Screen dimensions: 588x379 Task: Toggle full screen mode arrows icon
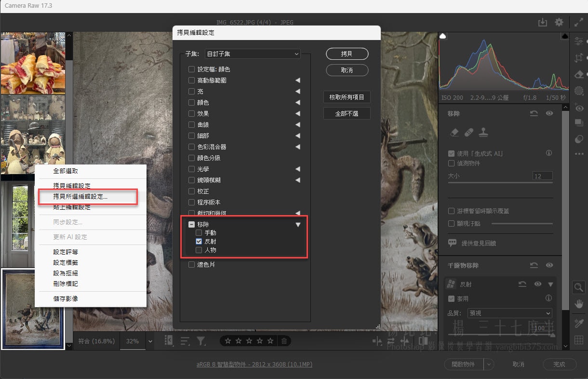tap(579, 22)
